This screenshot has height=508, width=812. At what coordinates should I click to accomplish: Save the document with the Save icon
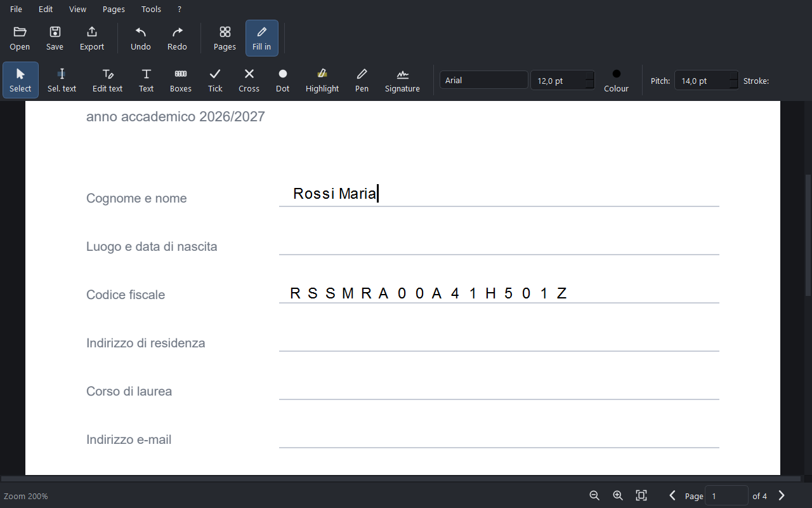[x=55, y=38]
